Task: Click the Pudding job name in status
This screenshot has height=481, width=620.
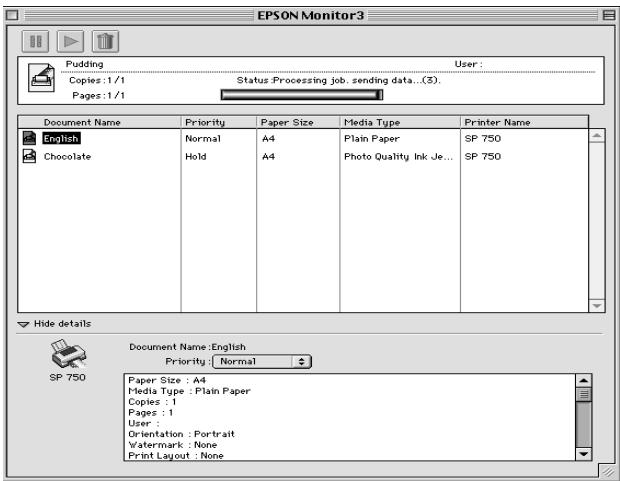Action: [84, 64]
